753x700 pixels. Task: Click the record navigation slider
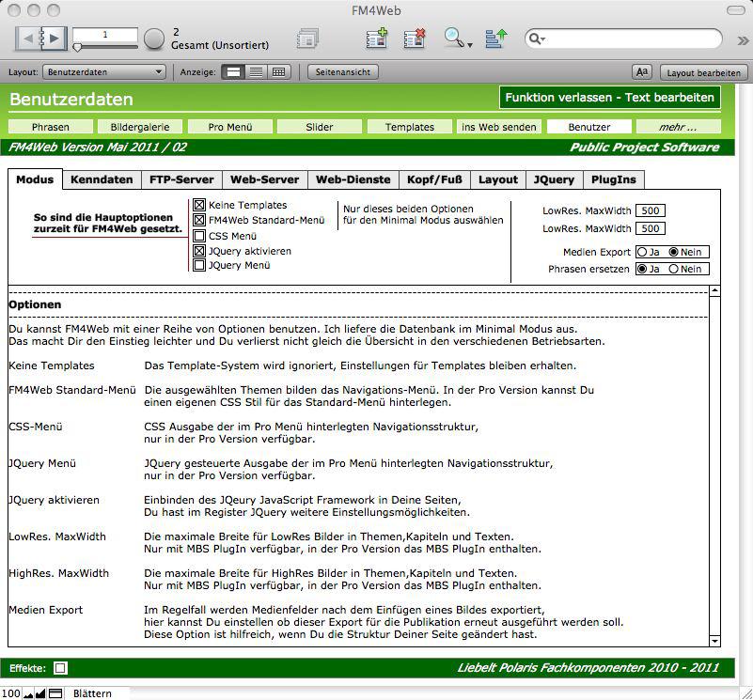pos(78,47)
